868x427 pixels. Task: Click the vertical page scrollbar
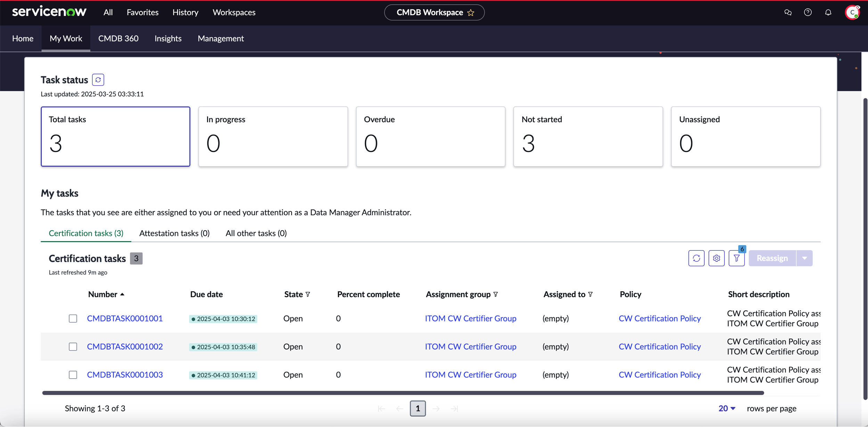[865, 249]
